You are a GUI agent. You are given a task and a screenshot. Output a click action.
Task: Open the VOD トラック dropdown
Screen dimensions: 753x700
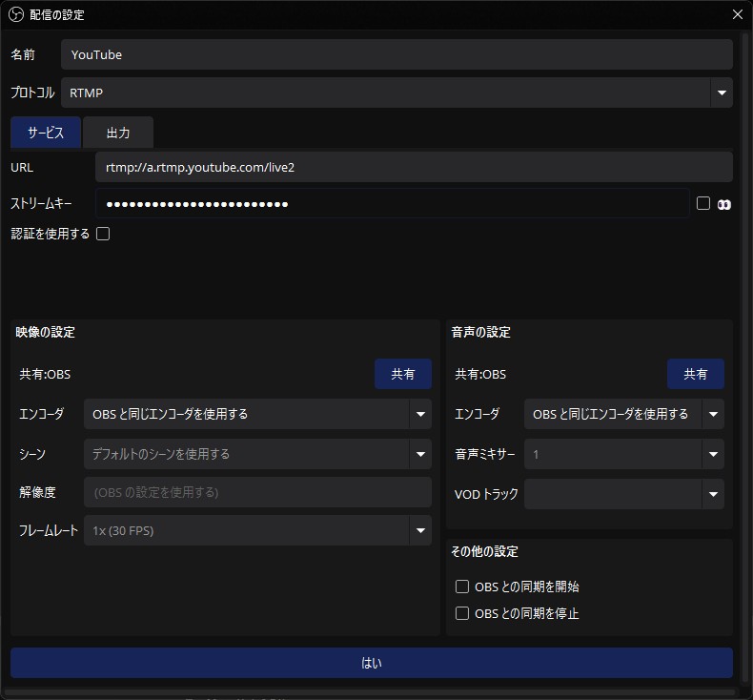[624, 494]
